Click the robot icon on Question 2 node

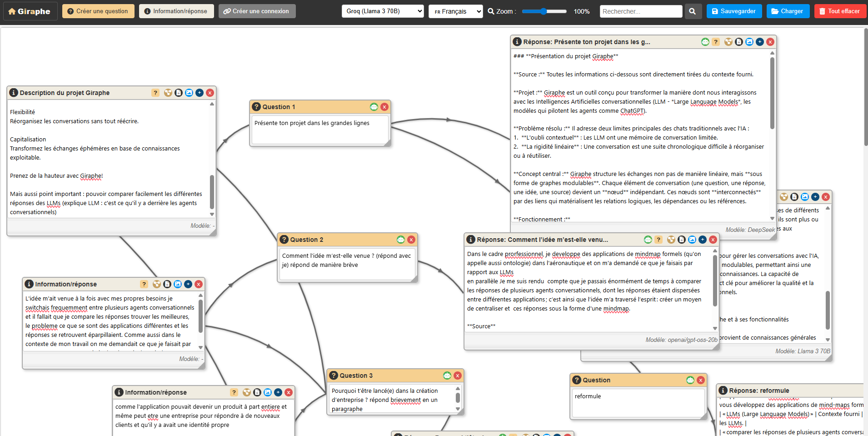pos(400,240)
